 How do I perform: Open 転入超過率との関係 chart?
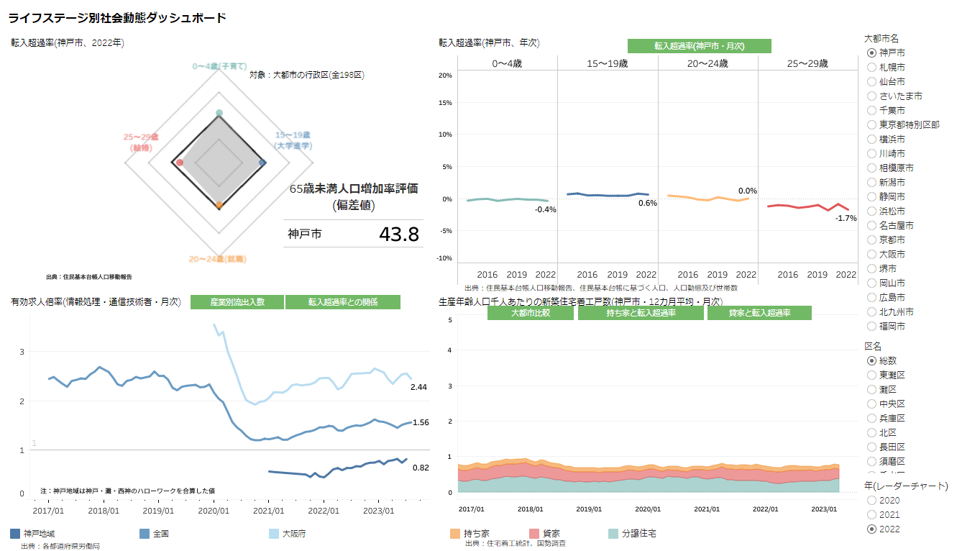click(343, 302)
